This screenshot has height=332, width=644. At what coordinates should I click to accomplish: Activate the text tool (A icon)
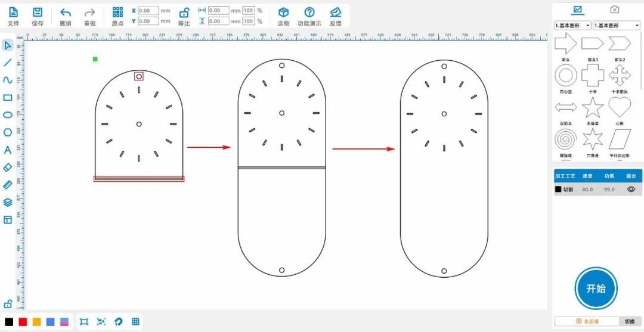click(8, 150)
